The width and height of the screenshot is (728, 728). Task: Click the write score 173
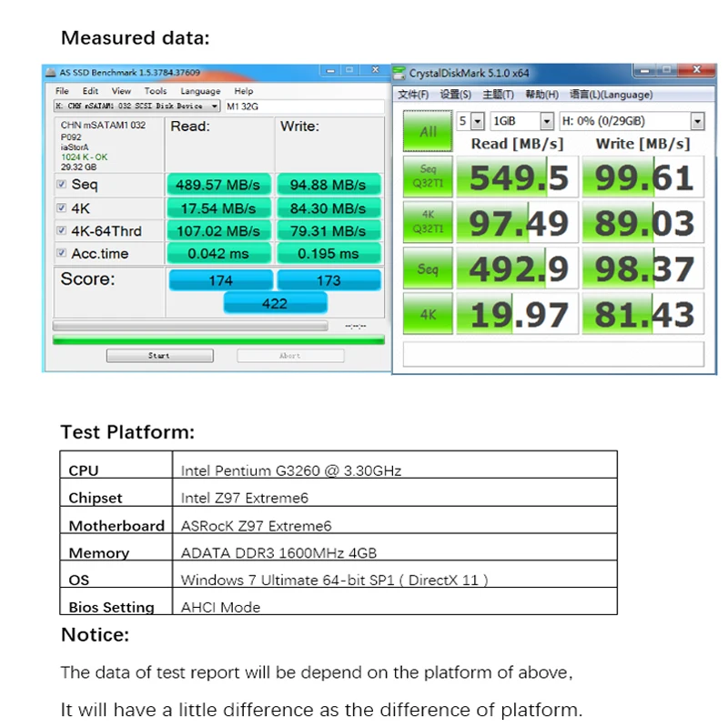pos(329,280)
